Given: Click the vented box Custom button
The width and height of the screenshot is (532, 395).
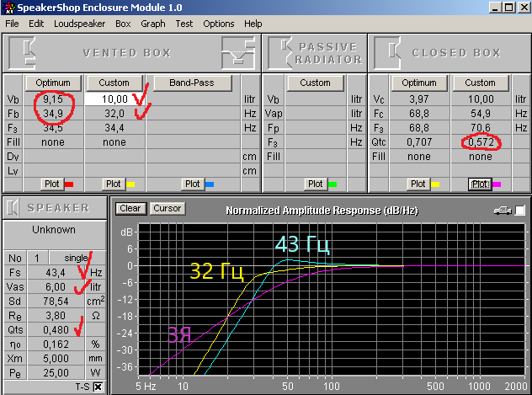Looking at the screenshot, I should [x=114, y=83].
